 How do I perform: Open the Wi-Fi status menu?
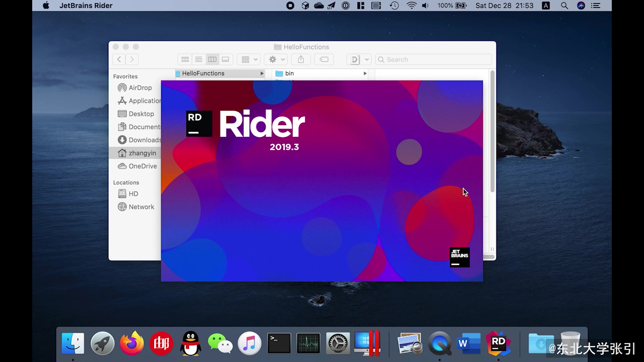point(411,5)
